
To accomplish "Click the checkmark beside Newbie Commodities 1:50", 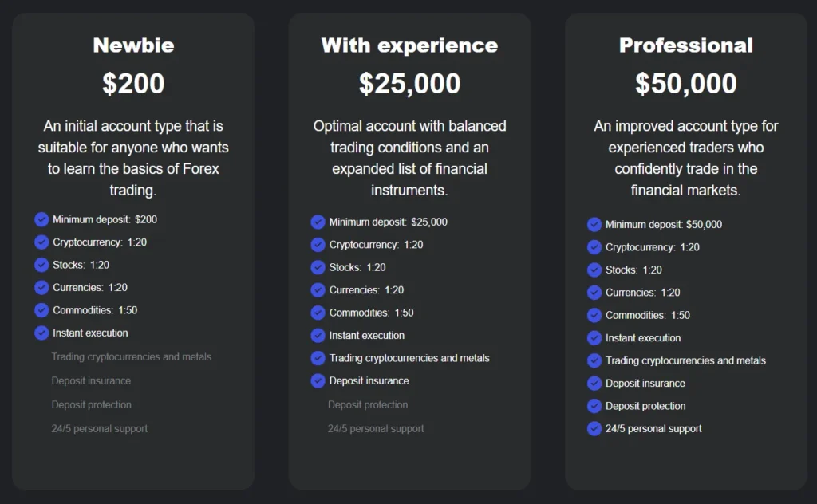I will (x=41, y=310).
